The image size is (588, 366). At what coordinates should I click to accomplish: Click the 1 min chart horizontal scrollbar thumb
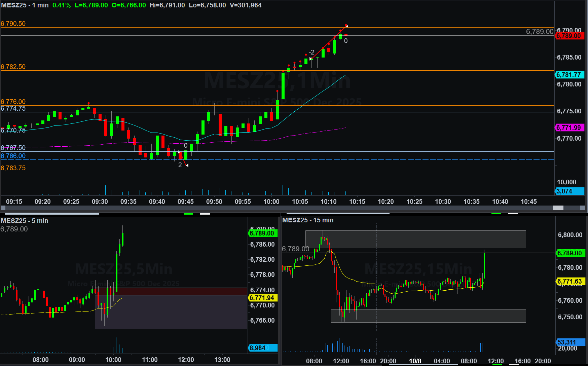click(x=558, y=208)
